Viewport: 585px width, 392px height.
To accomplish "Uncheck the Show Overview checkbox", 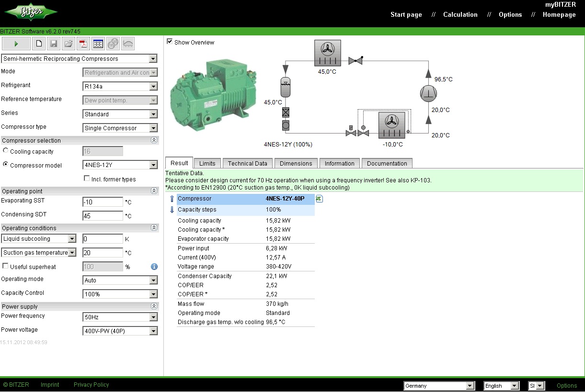I will 170,42.
